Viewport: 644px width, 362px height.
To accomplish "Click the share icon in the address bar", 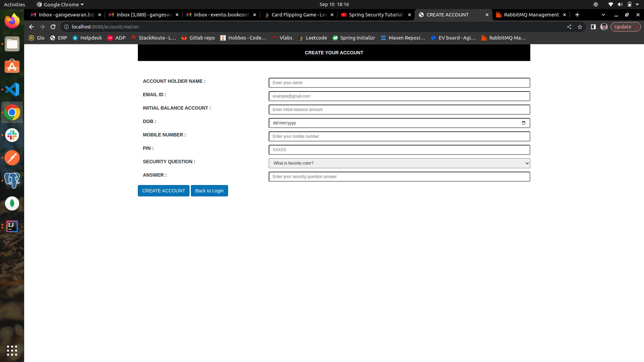I will tap(569, 27).
